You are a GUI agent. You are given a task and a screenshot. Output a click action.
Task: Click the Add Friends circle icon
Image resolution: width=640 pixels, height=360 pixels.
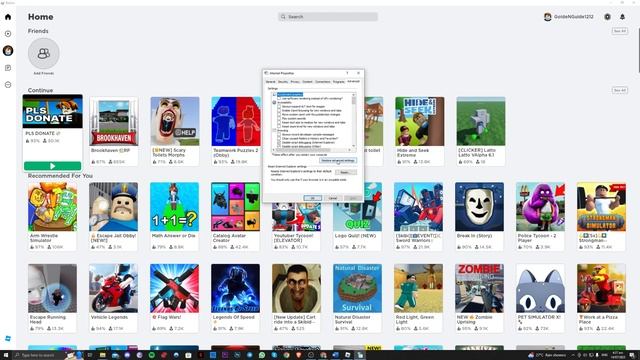pos(44,53)
